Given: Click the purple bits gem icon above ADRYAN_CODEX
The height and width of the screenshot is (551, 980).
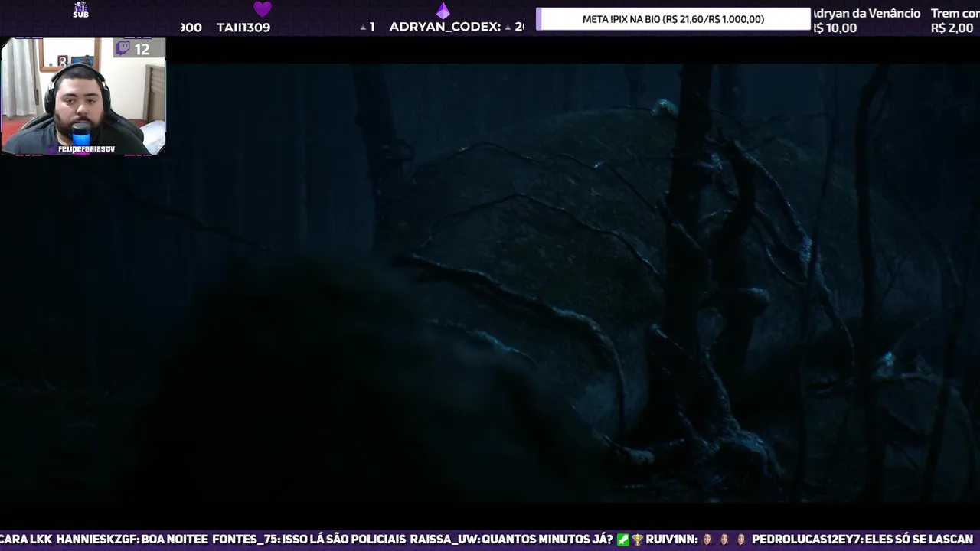Looking at the screenshot, I should 443,10.
